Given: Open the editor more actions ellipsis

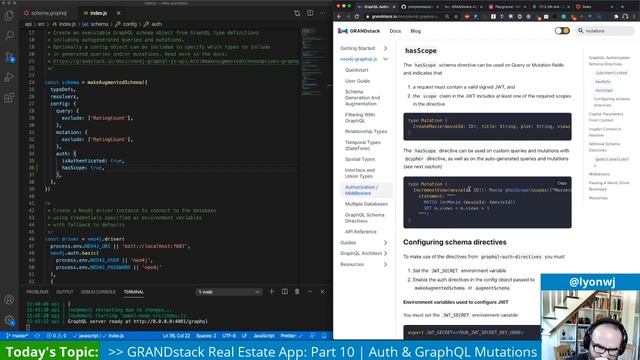Looking at the screenshot, I should pyautogui.click(x=323, y=13).
